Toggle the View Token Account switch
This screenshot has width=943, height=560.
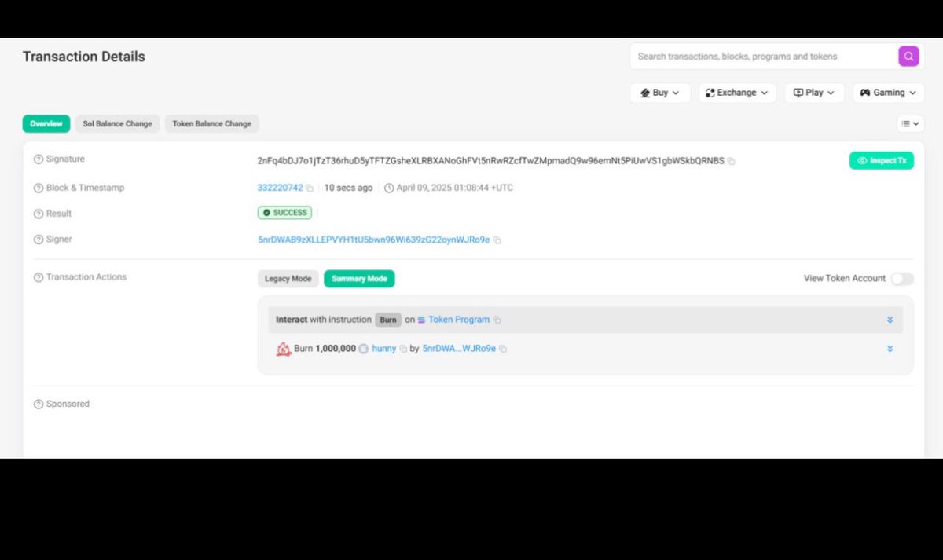coord(902,279)
